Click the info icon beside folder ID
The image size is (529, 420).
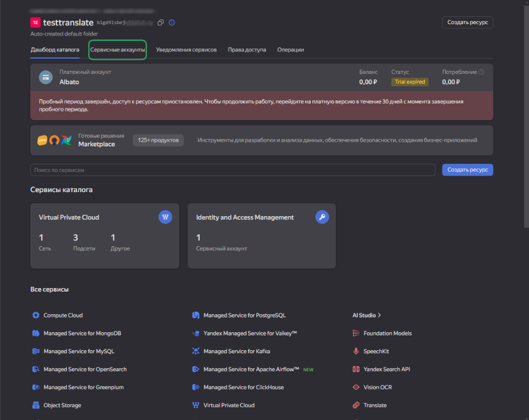172,23
